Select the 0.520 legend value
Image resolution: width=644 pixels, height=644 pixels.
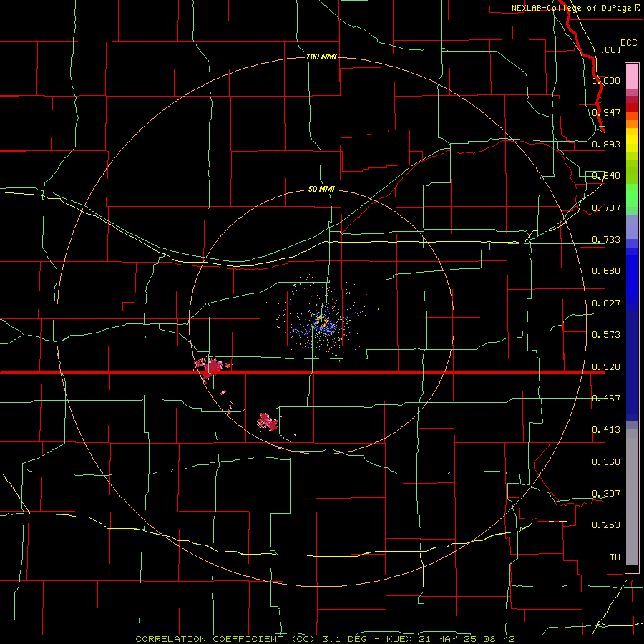point(606,367)
